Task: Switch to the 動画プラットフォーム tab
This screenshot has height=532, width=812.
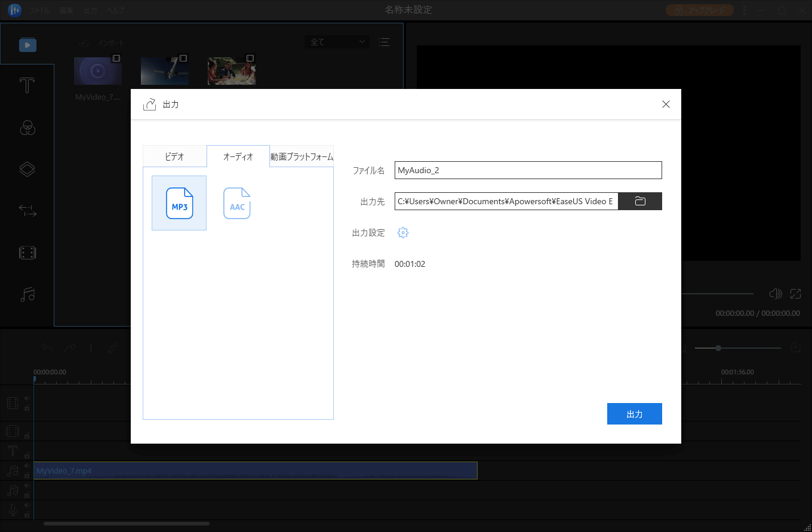Action: click(x=302, y=156)
